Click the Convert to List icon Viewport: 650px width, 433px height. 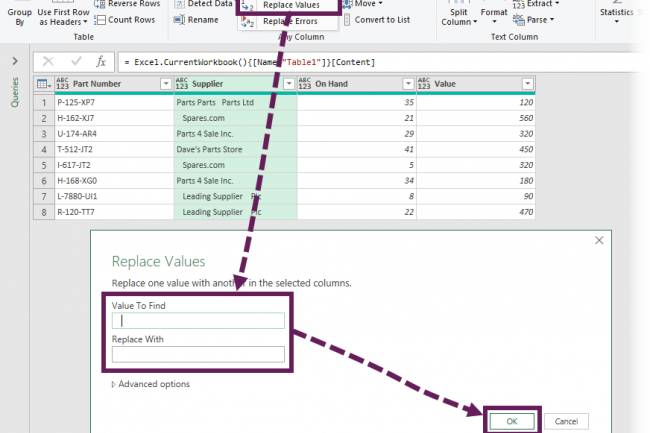click(347, 19)
